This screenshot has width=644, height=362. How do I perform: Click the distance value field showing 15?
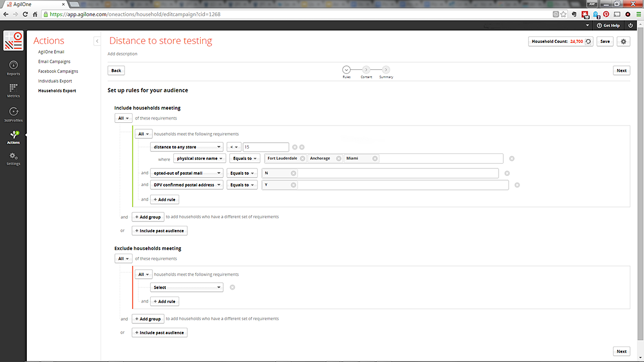[x=266, y=147]
